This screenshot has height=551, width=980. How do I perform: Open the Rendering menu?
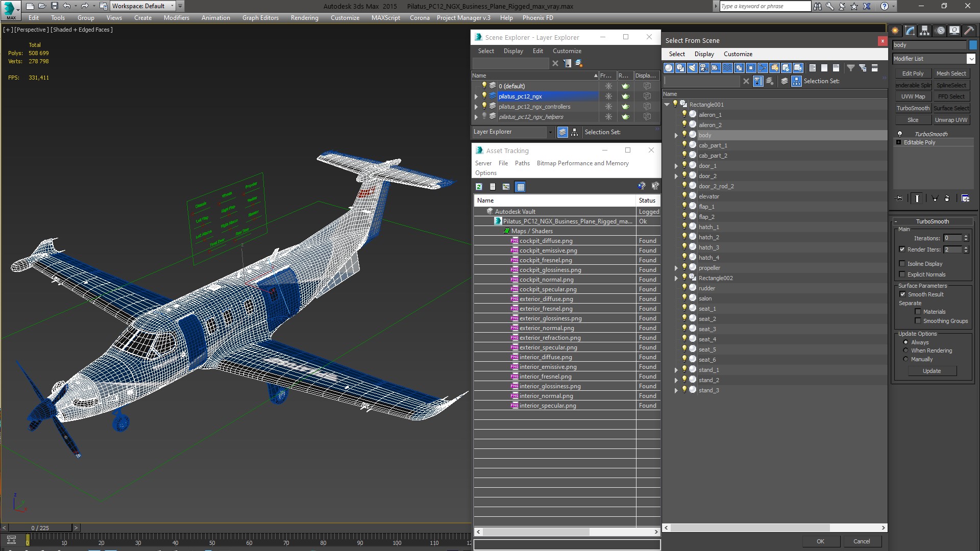coord(304,18)
